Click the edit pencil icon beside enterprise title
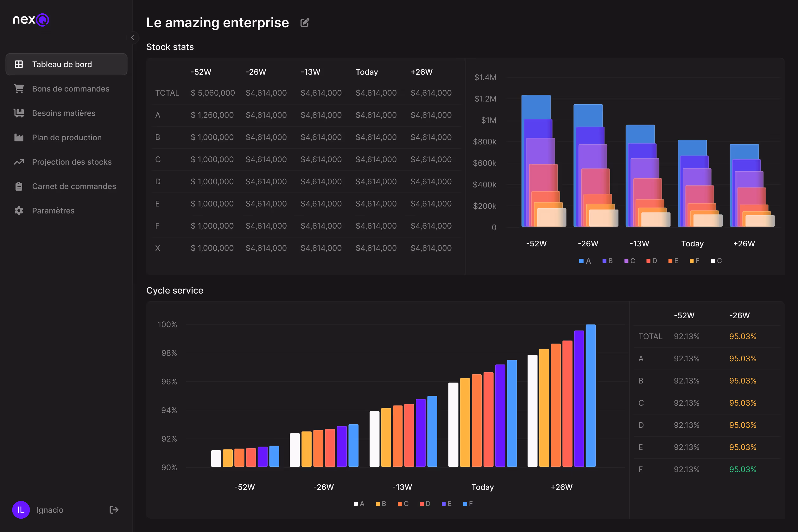Screen dimensions: 798x532 click(305, 23)
